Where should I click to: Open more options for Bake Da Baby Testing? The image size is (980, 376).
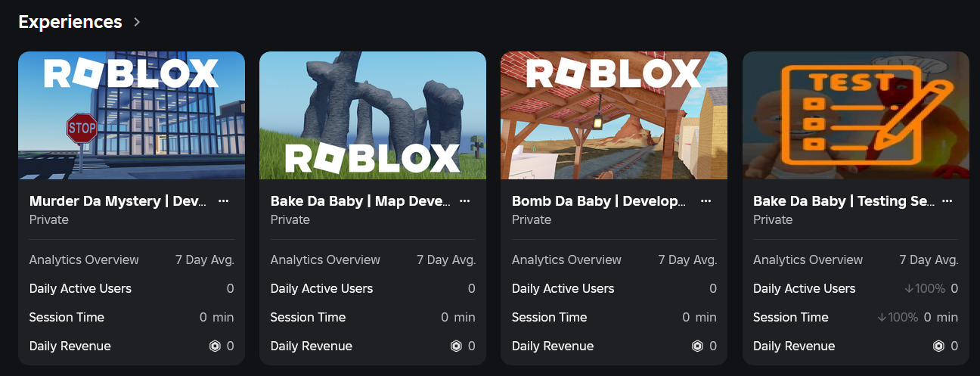[947, 201]
